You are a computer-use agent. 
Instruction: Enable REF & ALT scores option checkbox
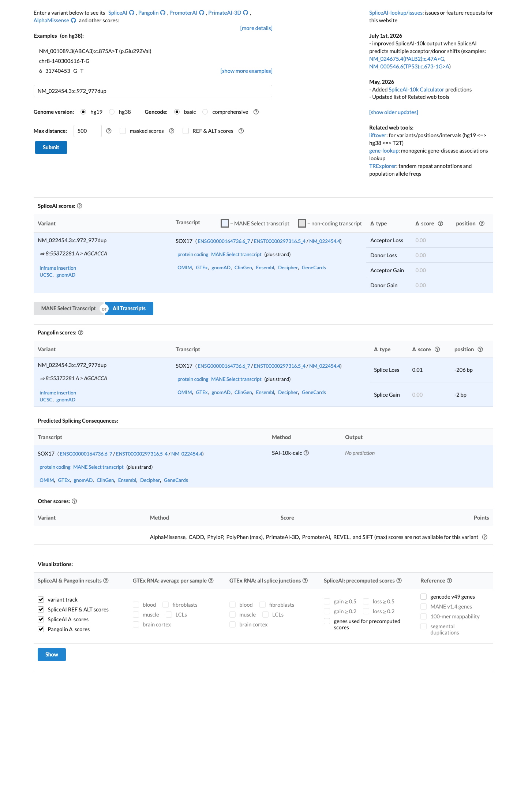coord(186,131)
